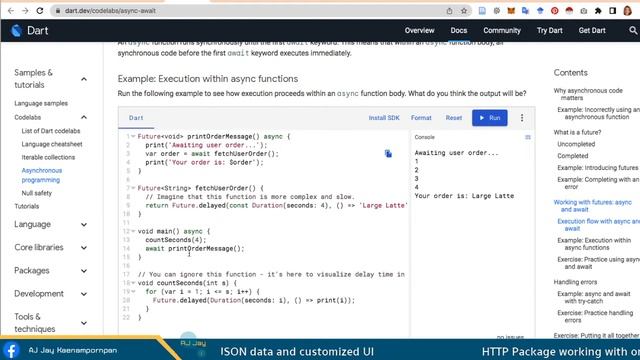The height and width of the screenshot is (360, 640).
Task: Click Install SDK link
Action: click(384, 118)
